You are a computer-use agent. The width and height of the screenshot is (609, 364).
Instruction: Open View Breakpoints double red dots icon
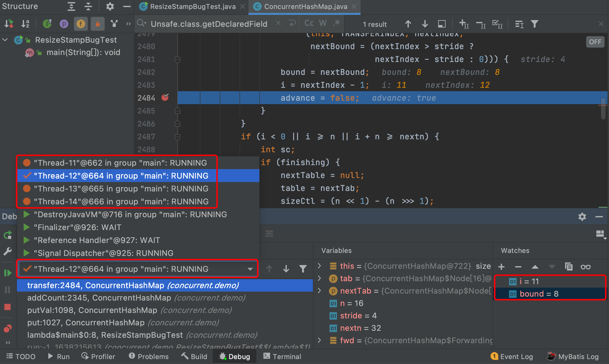click(7, 329)
